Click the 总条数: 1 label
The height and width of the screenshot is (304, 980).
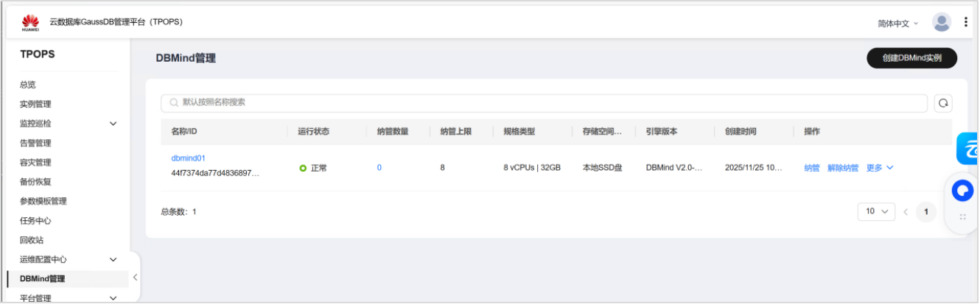(x=179, y=212)
